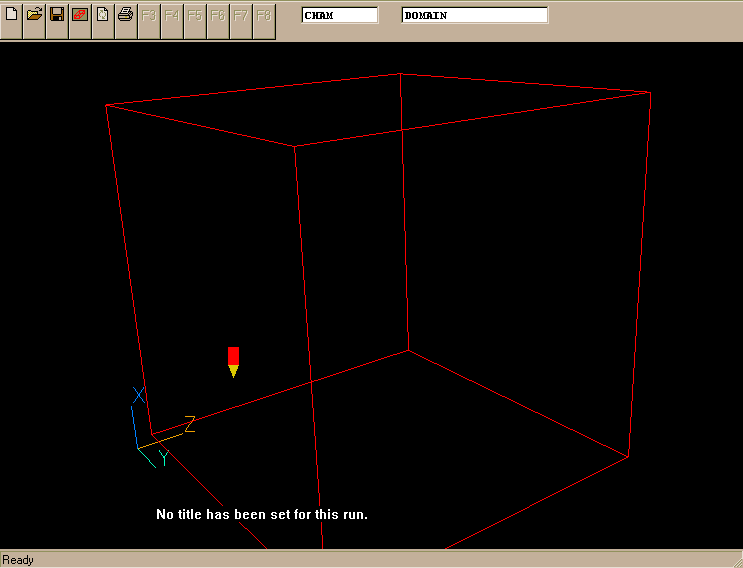This screenshot has height=568, width=743.
Task: Select the red and yellow probe marker
Action: tap(233, 362)
